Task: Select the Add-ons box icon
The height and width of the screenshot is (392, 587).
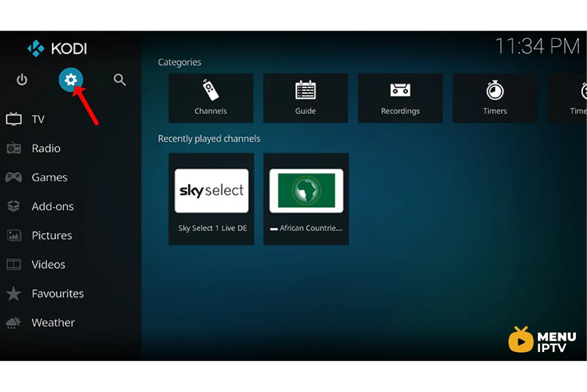Action: coord(14,207)
